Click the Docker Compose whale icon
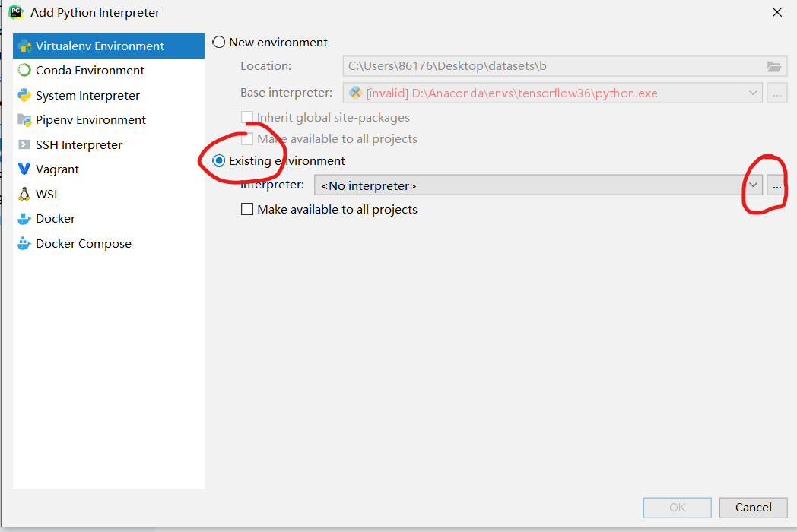 pyautogui.click(x=24, y=243)
